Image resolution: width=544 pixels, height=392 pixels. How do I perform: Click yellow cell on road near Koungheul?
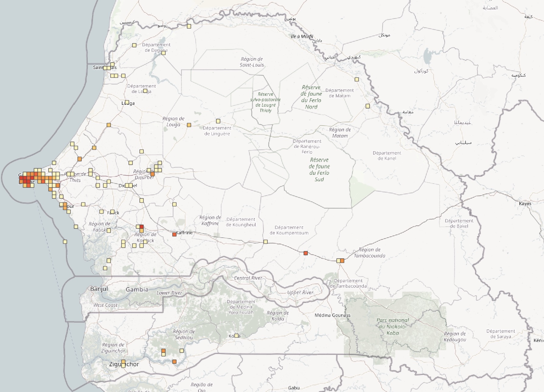(x=266, y=242)
